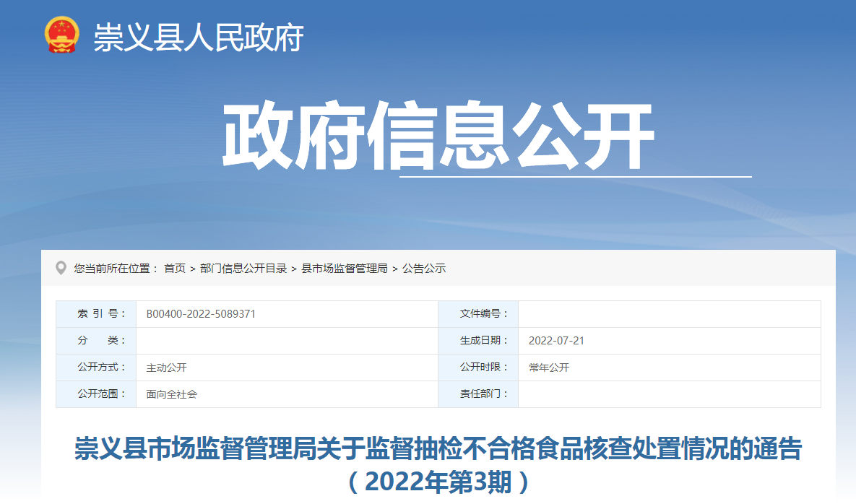
Task: Select index number B00400-2022-5089371
Action: 201,314
